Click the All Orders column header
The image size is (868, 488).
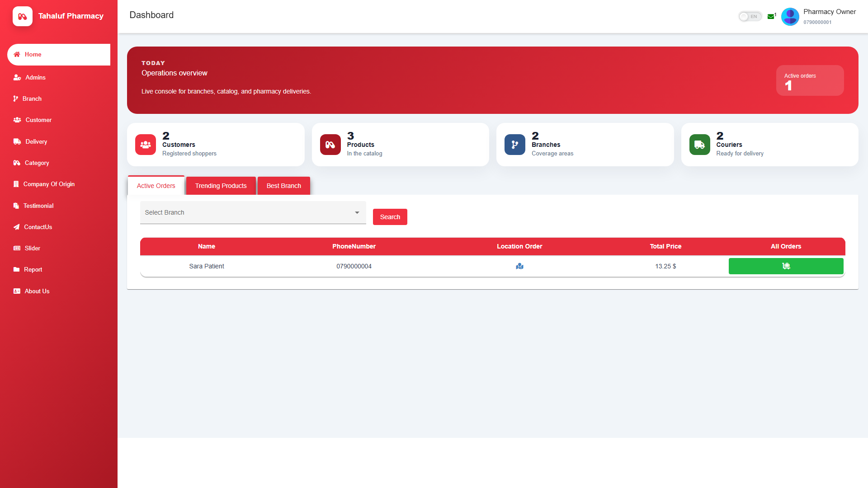tap(786, 246)
